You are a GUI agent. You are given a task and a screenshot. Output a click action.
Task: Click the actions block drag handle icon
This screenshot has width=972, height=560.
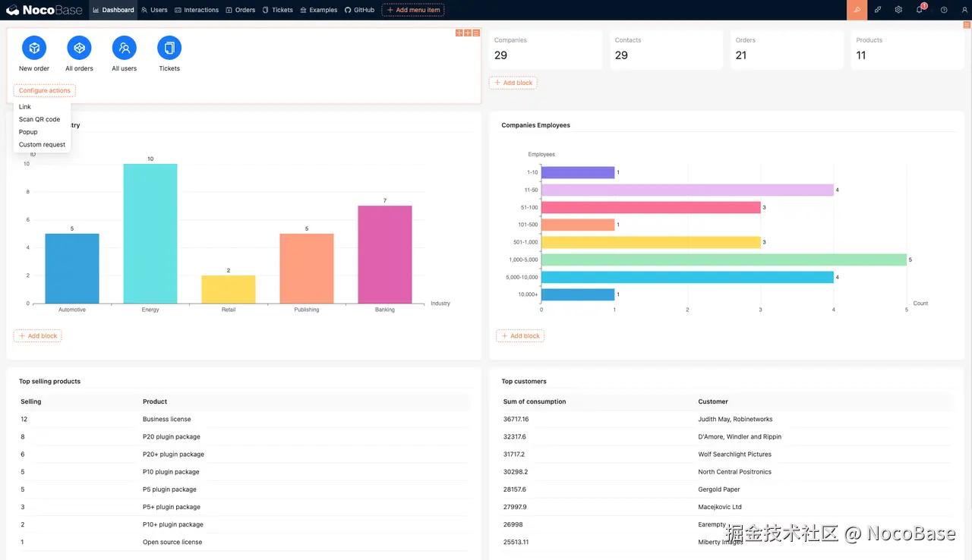(x=459, y=33)
